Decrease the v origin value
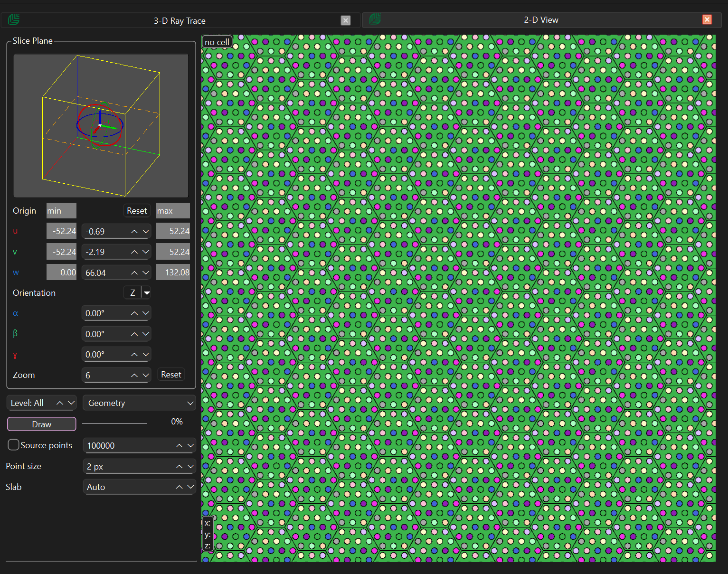Image resolution: width=728 pixels, height=574 pixels. 146,252
